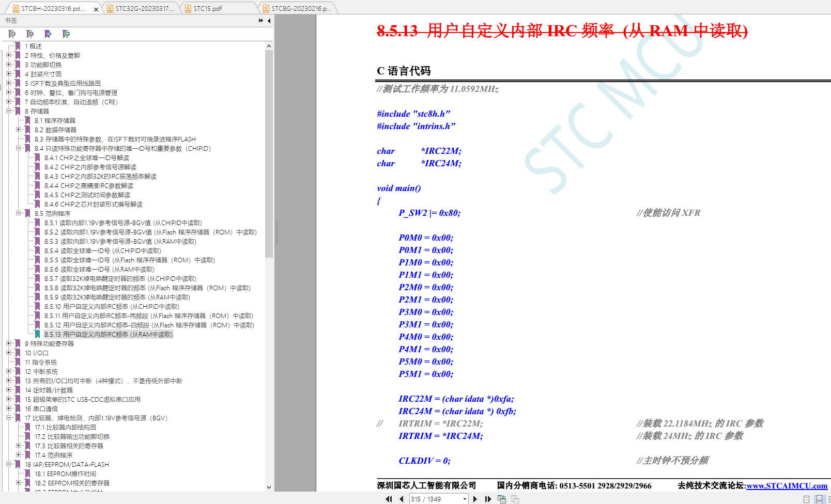
Task: Switch to the STC8H-20230316 PDF tab
Action: (53, 8)
